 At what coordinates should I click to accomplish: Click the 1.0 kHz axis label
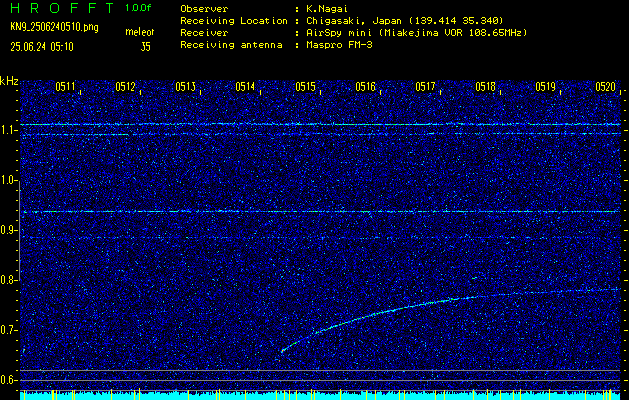[9, 181]
